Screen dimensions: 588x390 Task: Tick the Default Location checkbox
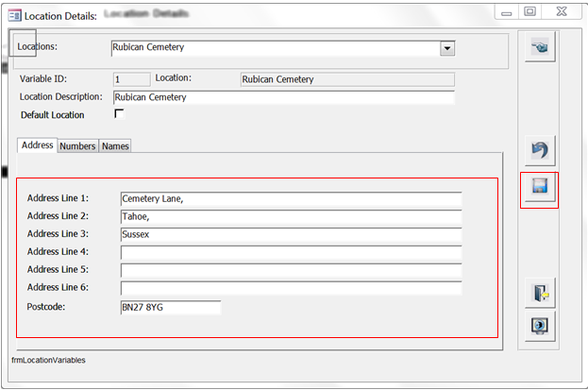click(x=119, y=114)
